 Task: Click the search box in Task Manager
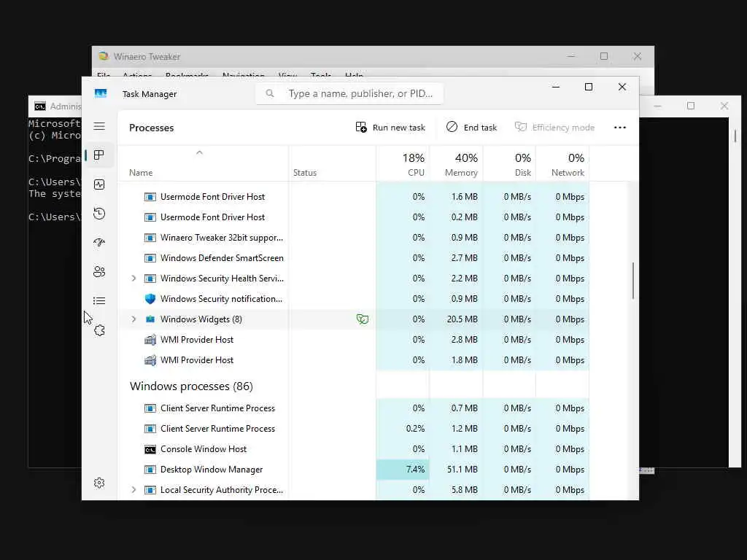pyautogui.click(x=349, y=93)
